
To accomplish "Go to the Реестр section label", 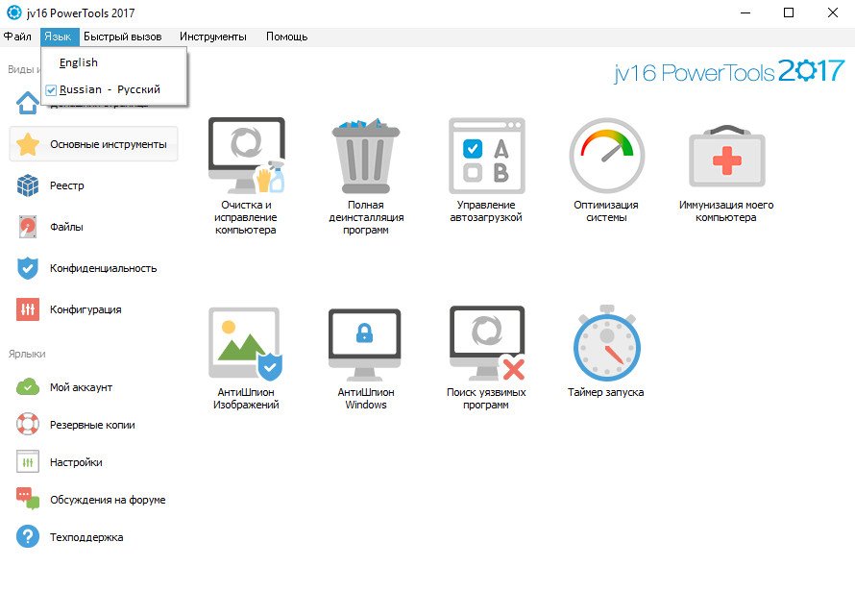I will [x=67, y=186].
